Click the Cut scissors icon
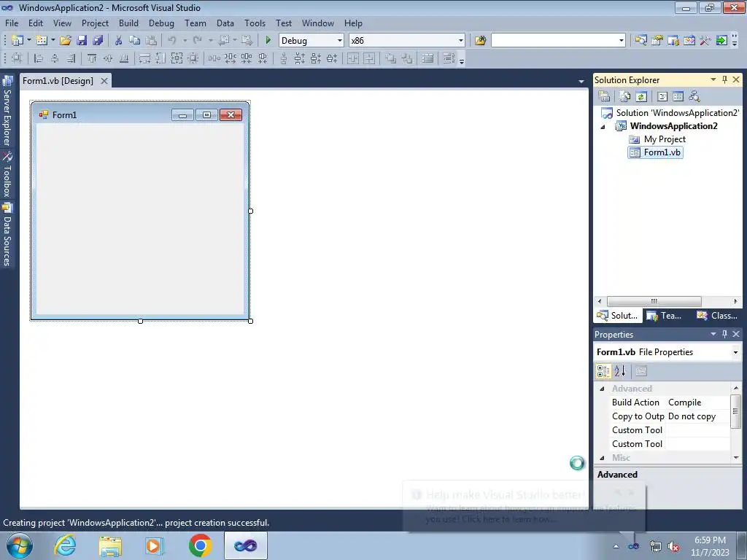This screenshot has height=560, width=747. click(x=119, y=41)
